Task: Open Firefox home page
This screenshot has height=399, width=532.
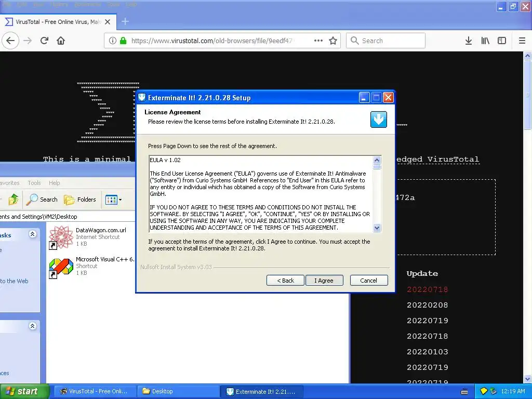Action: [61, 41]
